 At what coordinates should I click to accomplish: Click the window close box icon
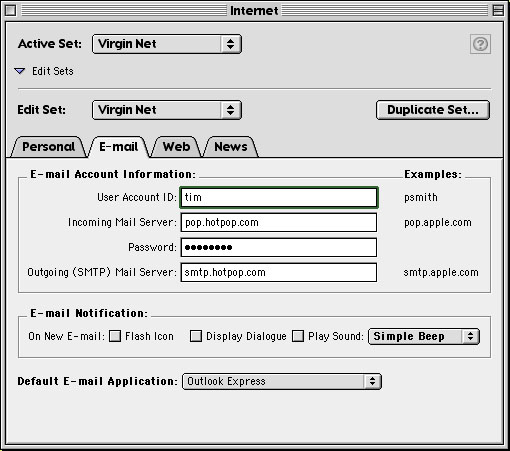coord(11,11)
